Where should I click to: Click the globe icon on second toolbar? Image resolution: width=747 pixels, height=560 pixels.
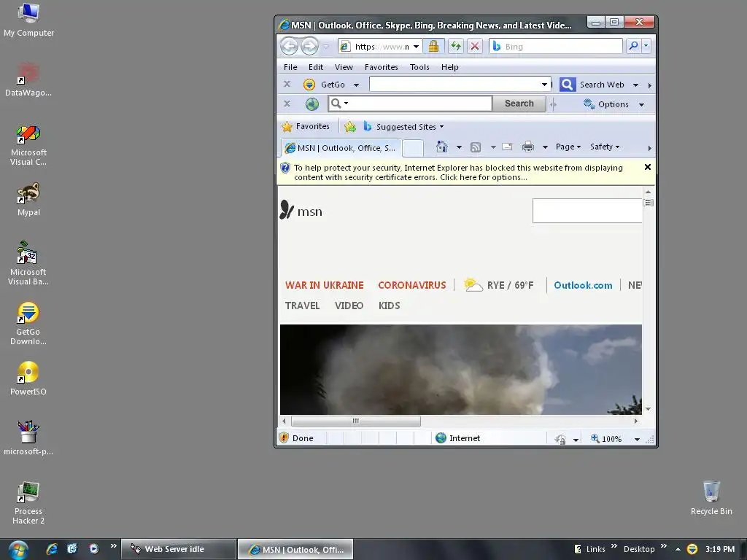point(312,104)
